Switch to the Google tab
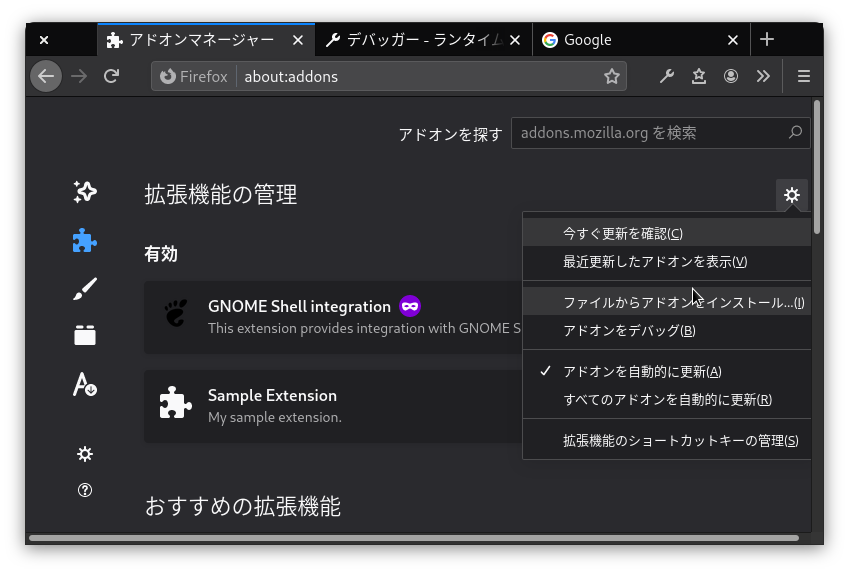 coord(630,40)
